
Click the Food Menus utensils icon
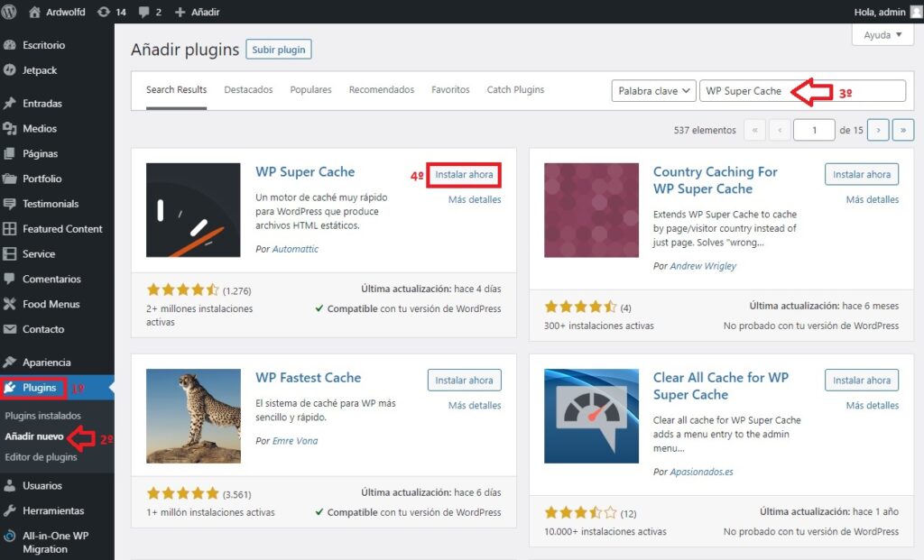[9, 305]
